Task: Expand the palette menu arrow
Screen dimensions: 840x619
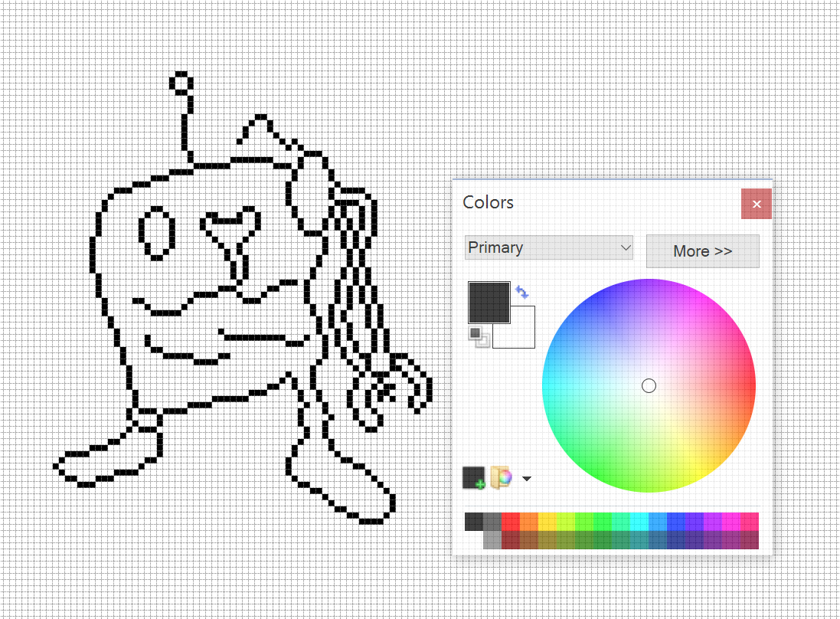Action: [527, 479]
